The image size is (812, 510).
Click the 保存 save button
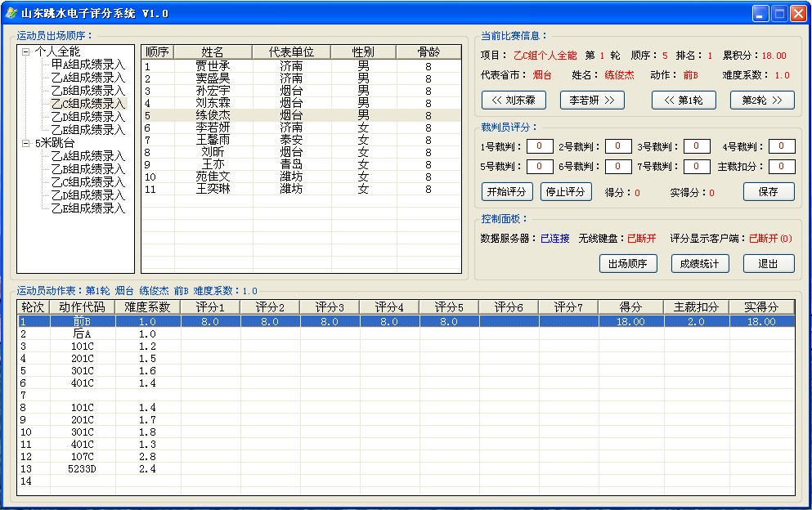click(769, 191)
